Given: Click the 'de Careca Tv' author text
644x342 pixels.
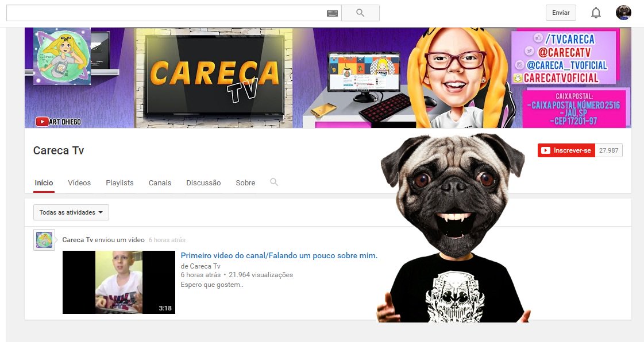Looking at the screenshot, I should tap(200, 266).
